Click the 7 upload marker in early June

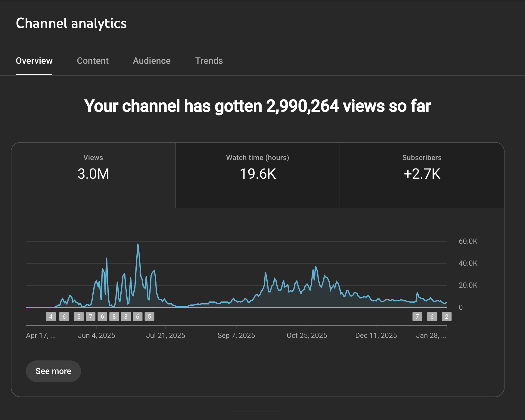pyautogui.click(x=90, y=316)
